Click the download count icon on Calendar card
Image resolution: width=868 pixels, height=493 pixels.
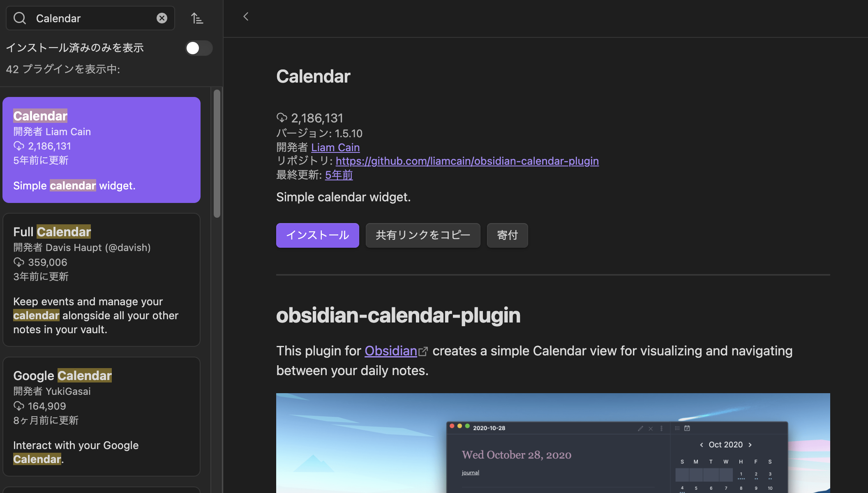click(x=18, y=146)
